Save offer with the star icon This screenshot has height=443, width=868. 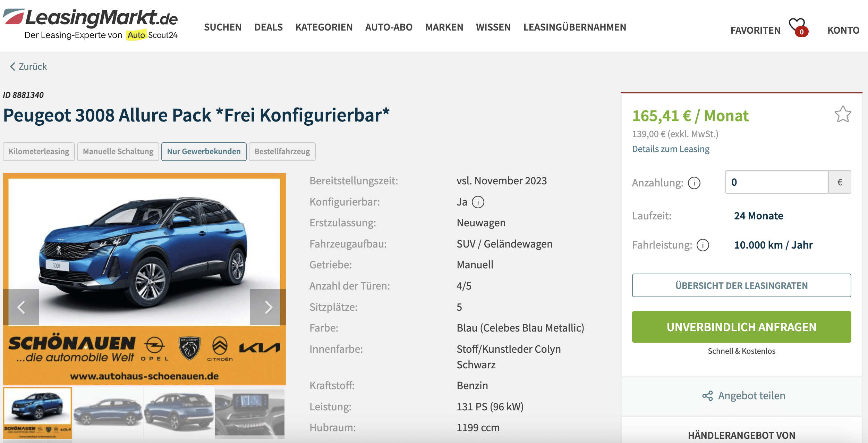[x=843, y=114]
